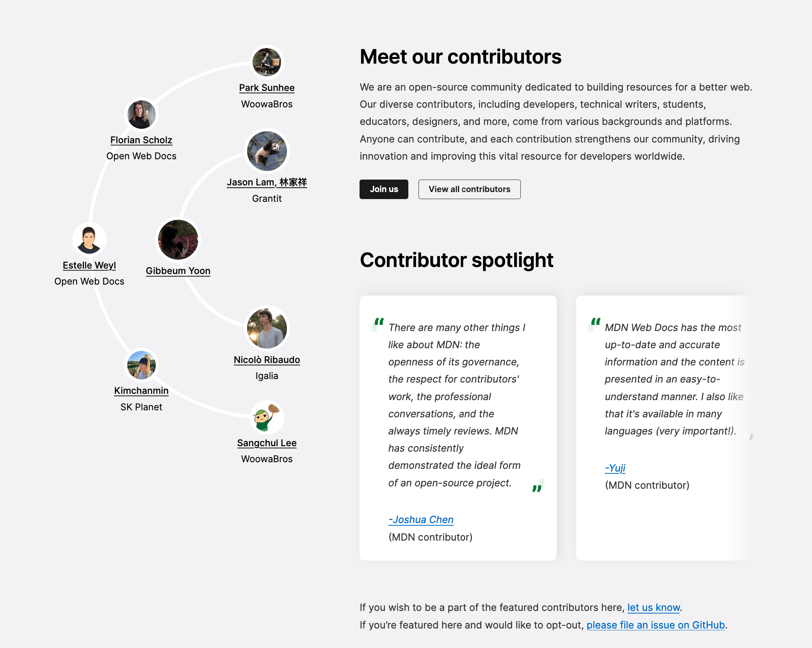This screenshot has width=812, height=648.
Task: Click Gibbeum Yoon's profile picture
Action: coord(178,240)
